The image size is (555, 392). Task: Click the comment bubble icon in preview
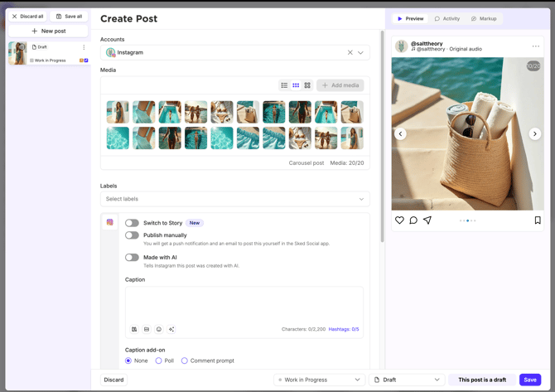[x=413, y=220]
